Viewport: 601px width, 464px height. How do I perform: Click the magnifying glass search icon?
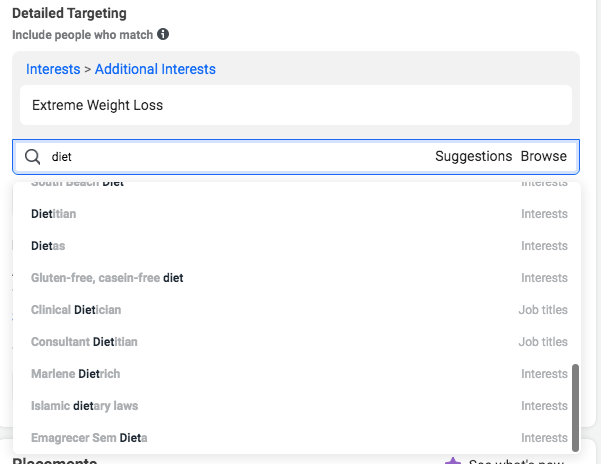coord(33,157)
